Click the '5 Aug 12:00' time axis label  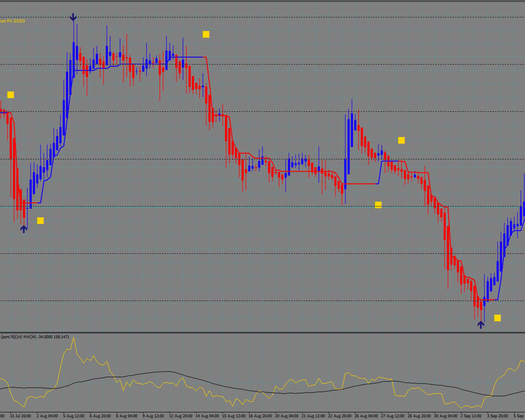pos(74,416)
